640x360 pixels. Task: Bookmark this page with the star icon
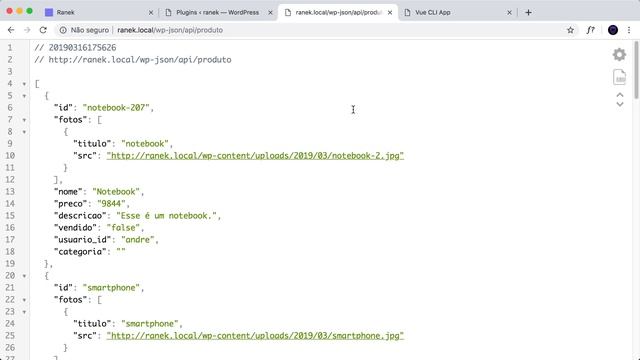point(570,30)
